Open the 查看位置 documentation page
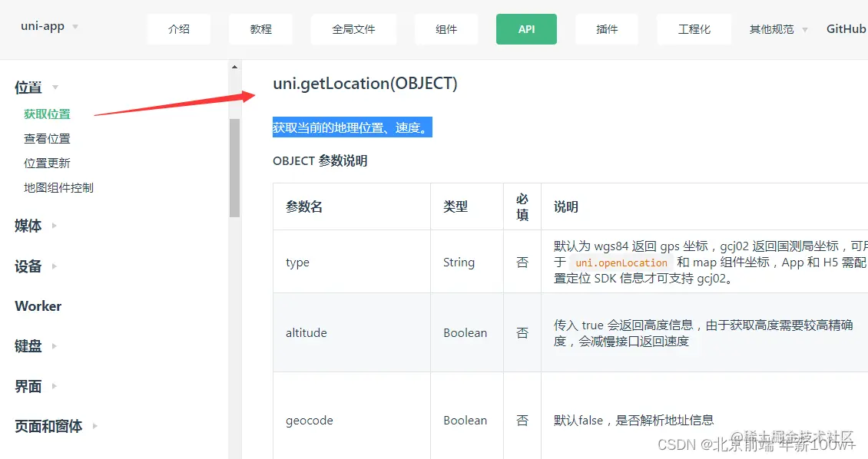Screen dimensions: 868x459 (48, 138)
